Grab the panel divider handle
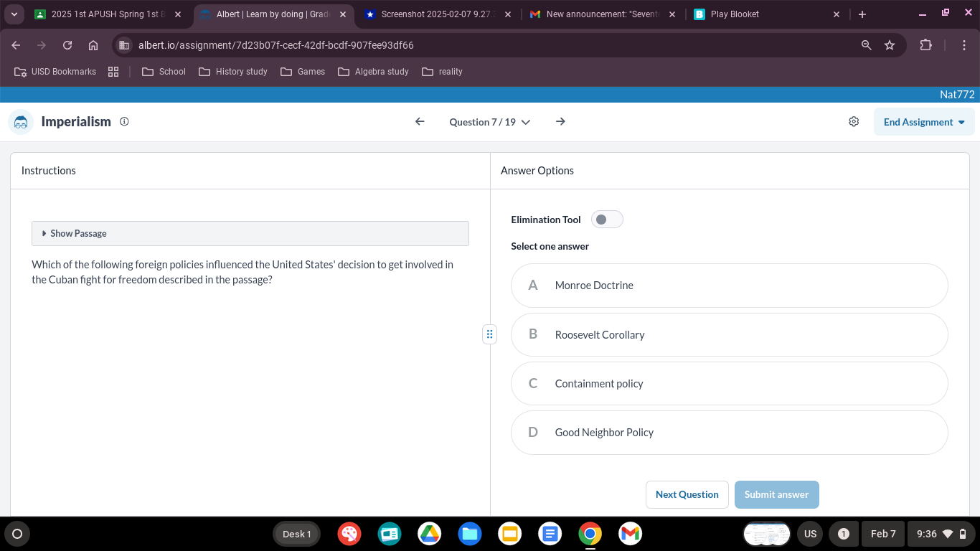Screen dimensions: 980x551 click(489, 334)
